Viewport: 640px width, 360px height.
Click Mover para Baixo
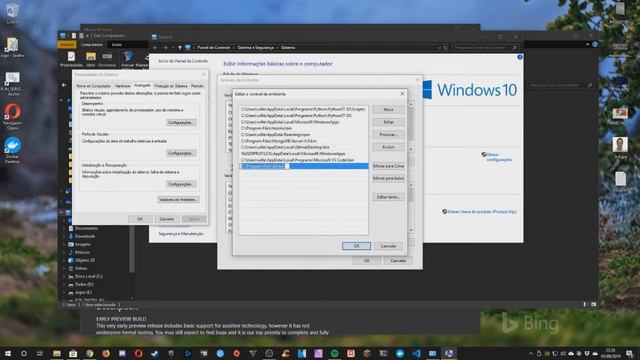coord(388,178)
